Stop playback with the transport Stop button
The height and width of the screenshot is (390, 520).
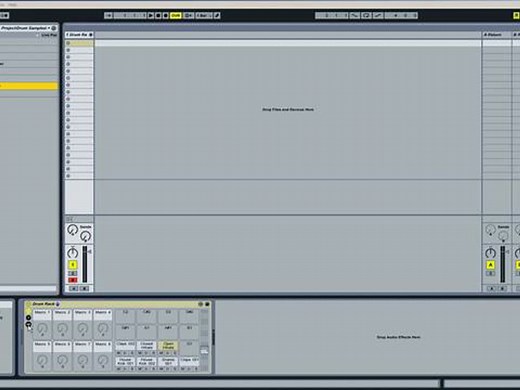tap(158, 15)
